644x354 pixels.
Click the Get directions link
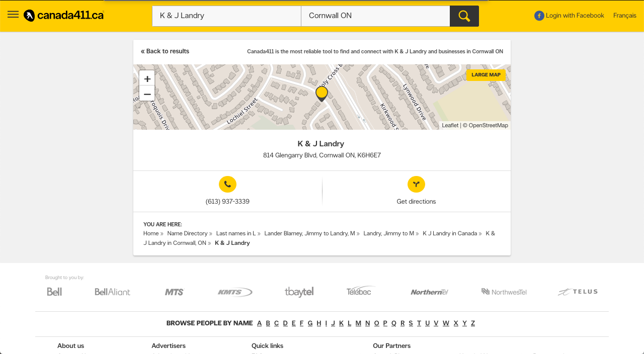416,202
